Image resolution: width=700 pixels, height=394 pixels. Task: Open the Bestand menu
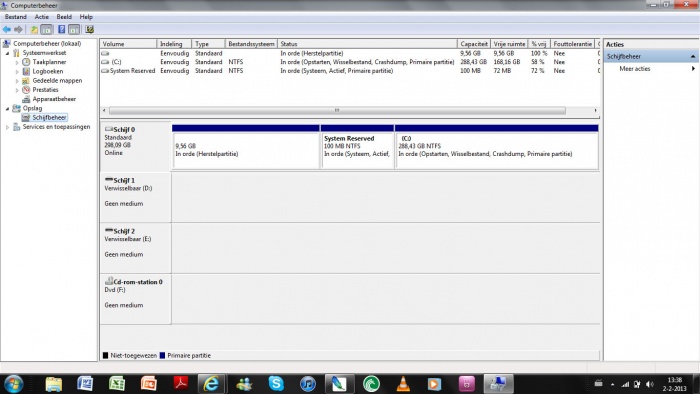click(x=16, y=17)
